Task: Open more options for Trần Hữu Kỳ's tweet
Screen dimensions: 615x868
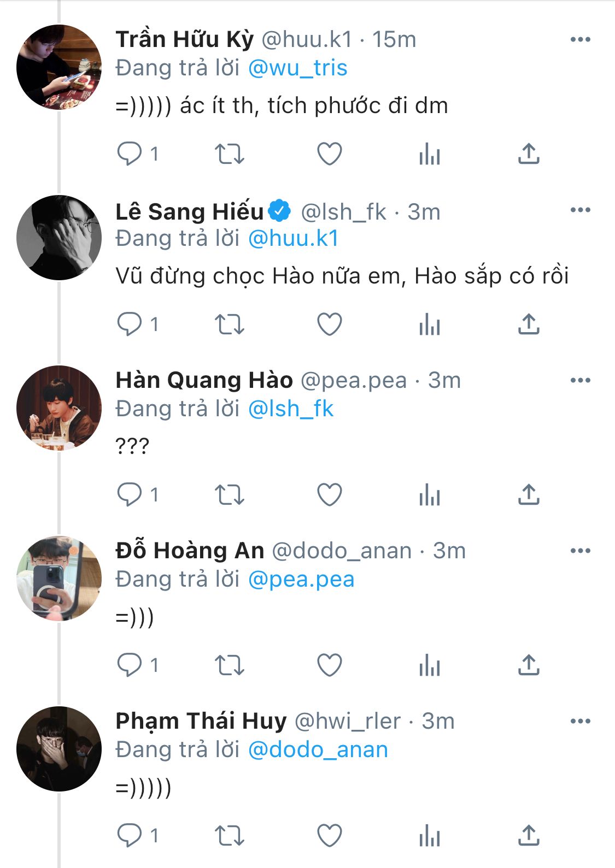Action: [x=580, y=39]
